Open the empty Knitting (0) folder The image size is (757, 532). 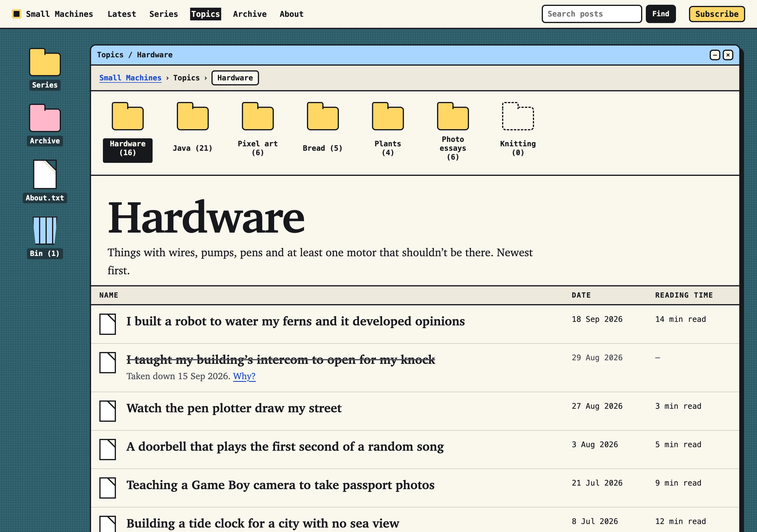coord(518,129)
